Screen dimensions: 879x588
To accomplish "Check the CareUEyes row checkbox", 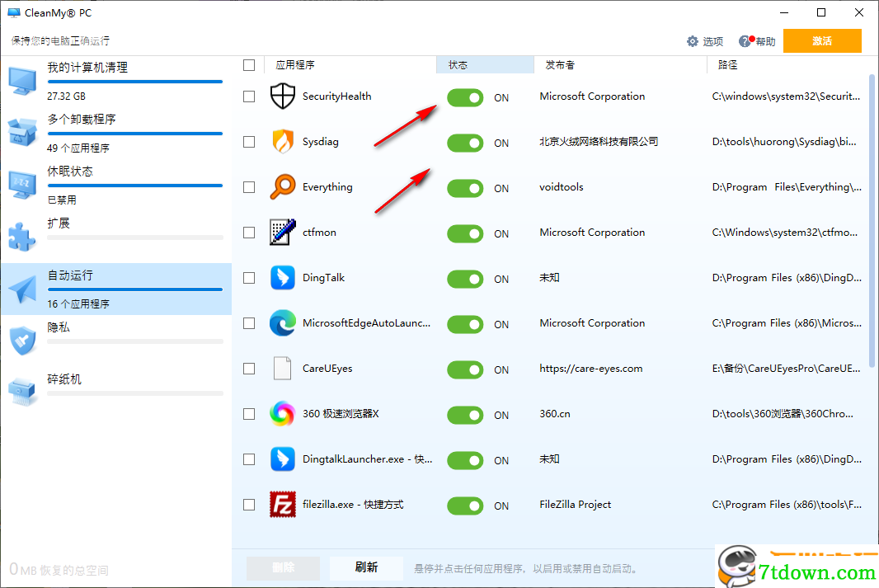I will (x=249, y=369).
